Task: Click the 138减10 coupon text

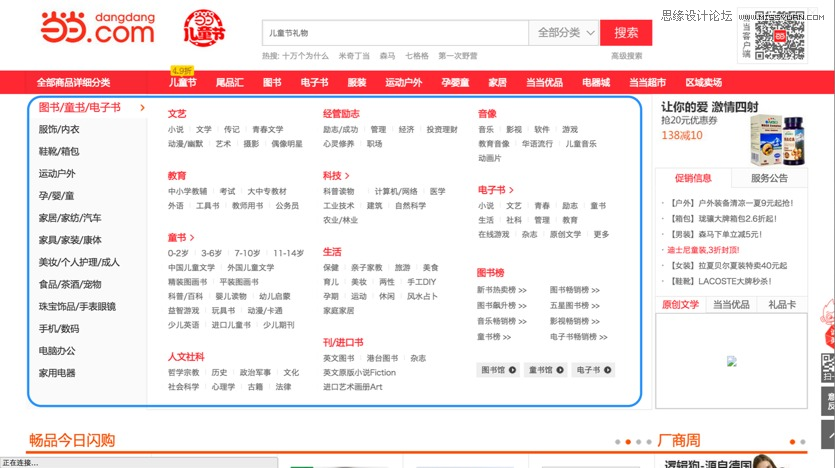Action: (x=682, y=136)
